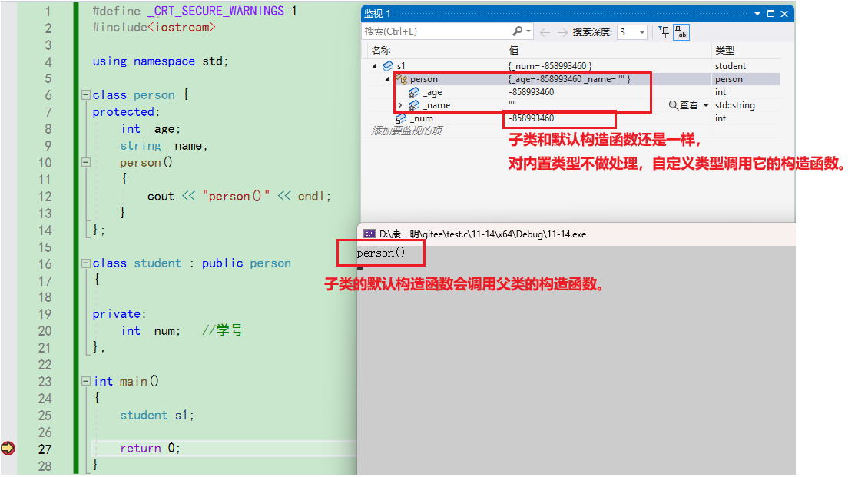This screenshot has width=868, height=477.
Task: Collapse the s1 variable node
Action: pyautogui.click(x=375, y=66)
